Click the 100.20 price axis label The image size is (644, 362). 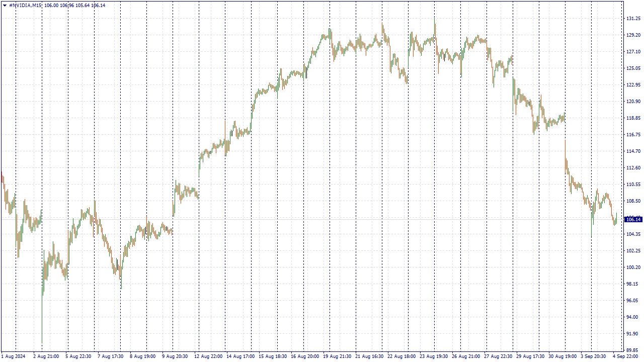(633, 267)
